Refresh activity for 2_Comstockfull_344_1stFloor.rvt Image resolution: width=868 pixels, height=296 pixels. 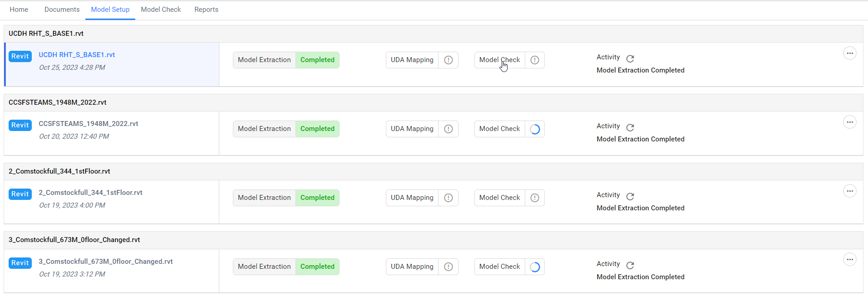(630, 196)
